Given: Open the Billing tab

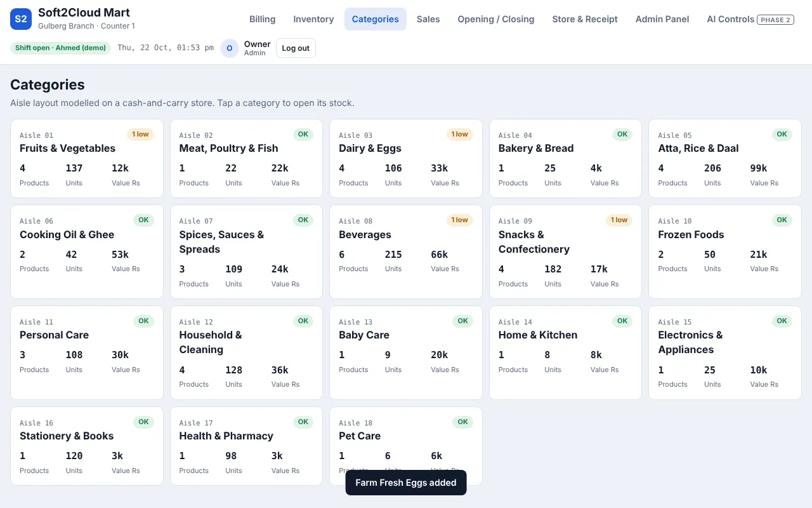Looking at the screenshot, I should point(263,19).
